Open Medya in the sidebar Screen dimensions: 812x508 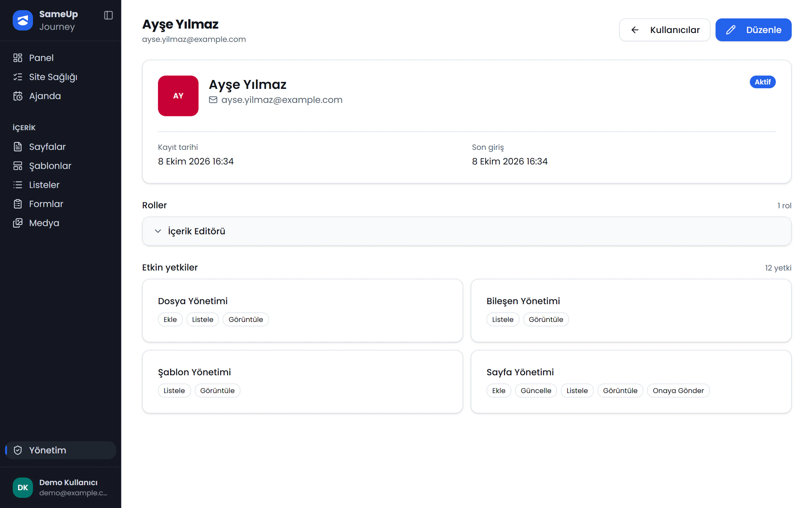[60, 223]
